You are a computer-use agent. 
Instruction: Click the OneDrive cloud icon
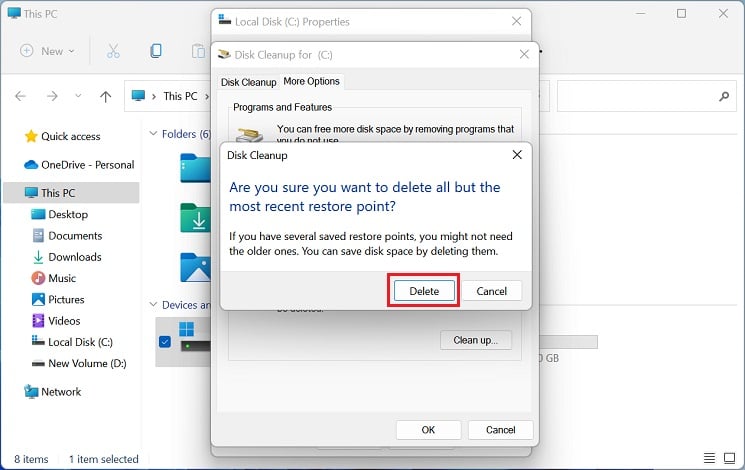tap(31, 165)
